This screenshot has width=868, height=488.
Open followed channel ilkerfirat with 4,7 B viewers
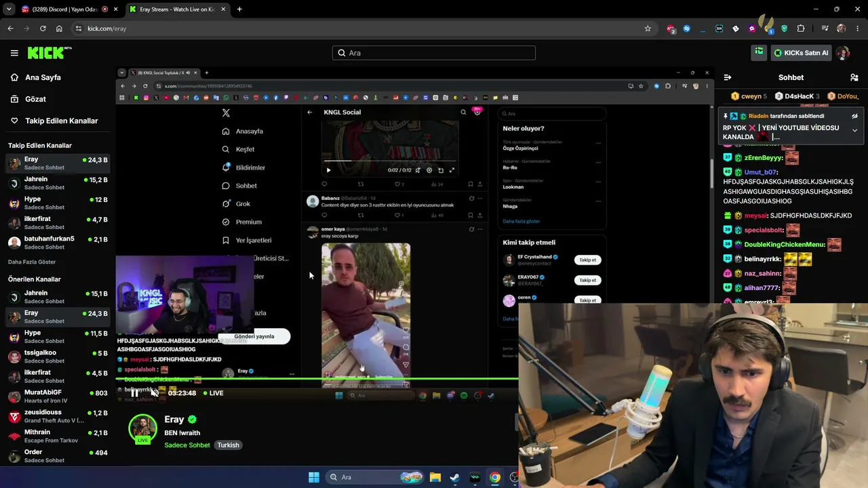(58, 222)
